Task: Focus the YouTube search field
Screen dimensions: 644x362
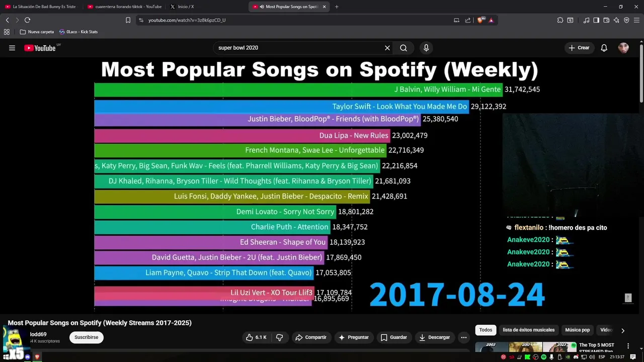Action: click(299, 48)
